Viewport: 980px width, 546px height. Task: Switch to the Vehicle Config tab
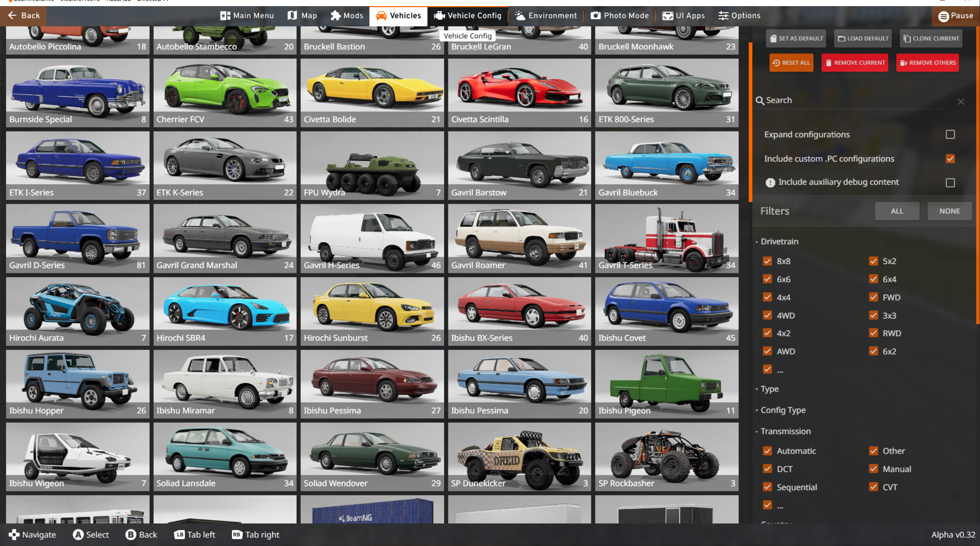pyautogui.click(x=467, y=16)
